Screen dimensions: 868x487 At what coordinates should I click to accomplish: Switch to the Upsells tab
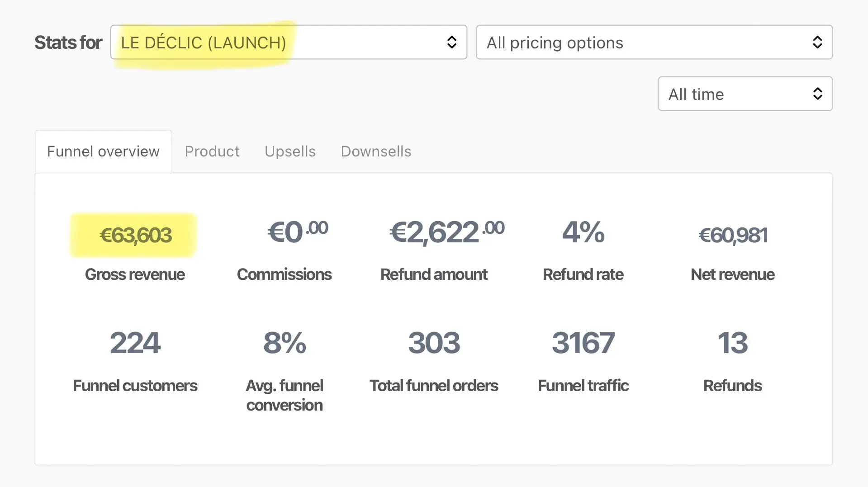(290, 151)
